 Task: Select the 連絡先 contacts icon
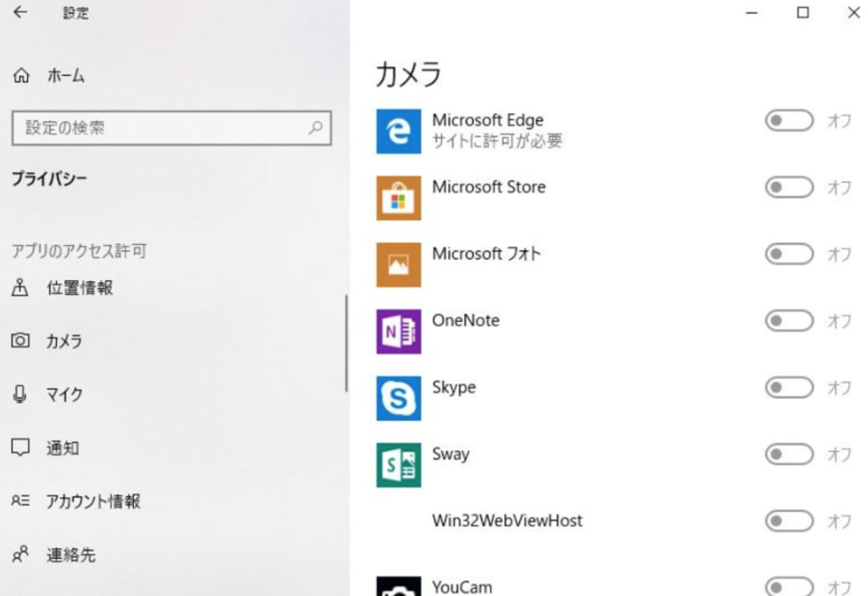click(x=21, y=553)
